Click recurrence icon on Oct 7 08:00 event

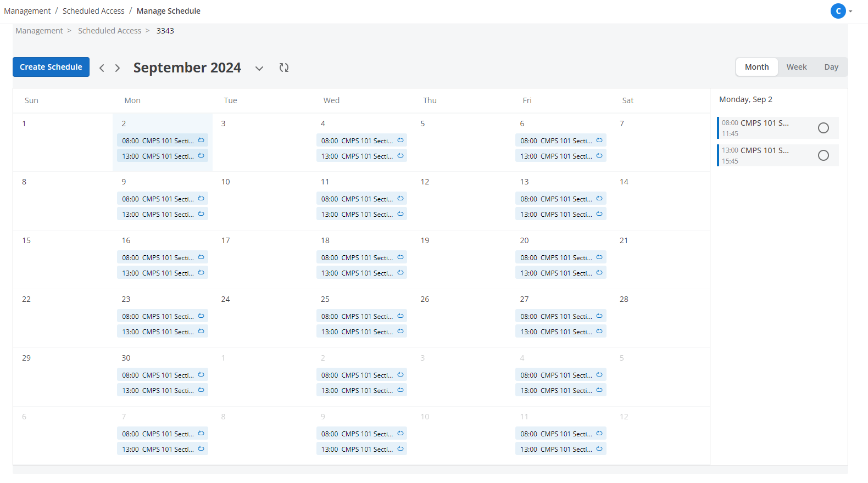pos(201,434)
